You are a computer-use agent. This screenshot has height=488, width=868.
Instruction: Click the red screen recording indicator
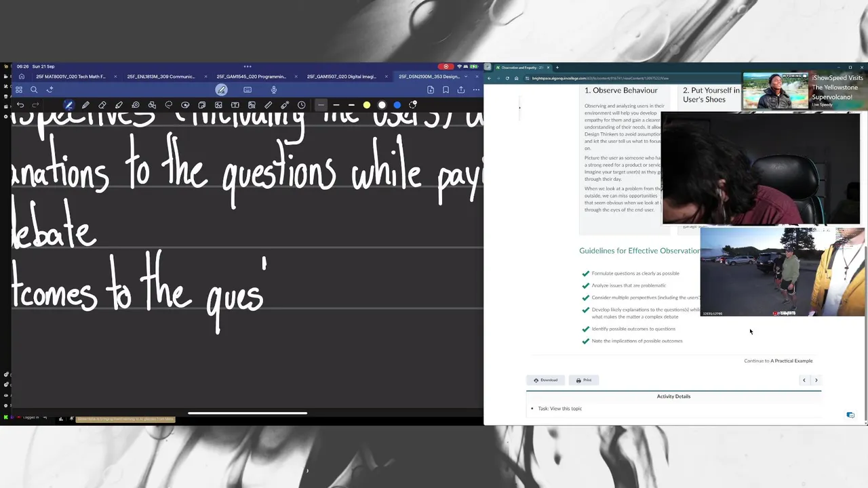click(446, 66)
